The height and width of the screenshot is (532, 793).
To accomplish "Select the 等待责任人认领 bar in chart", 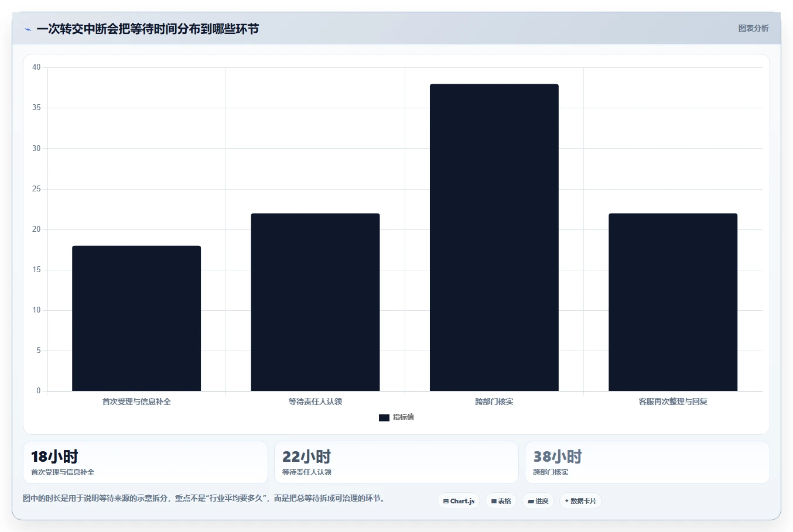I will coord(315,302).
